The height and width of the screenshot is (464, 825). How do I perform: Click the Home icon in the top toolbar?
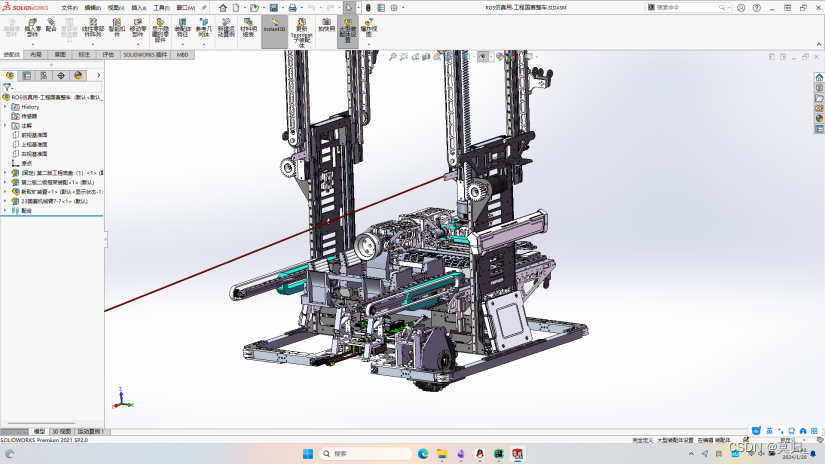click(223, 8)
